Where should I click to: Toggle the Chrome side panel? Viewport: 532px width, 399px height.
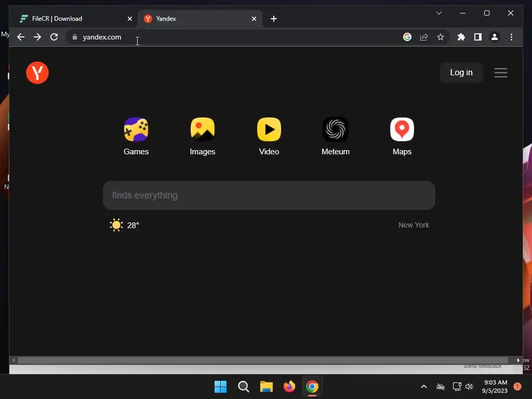pos(478,37)
